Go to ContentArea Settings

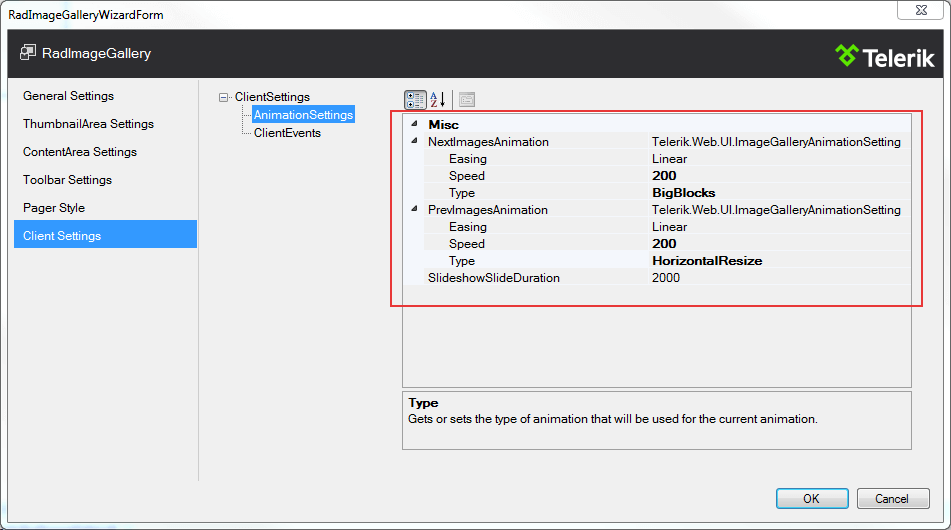80,152
